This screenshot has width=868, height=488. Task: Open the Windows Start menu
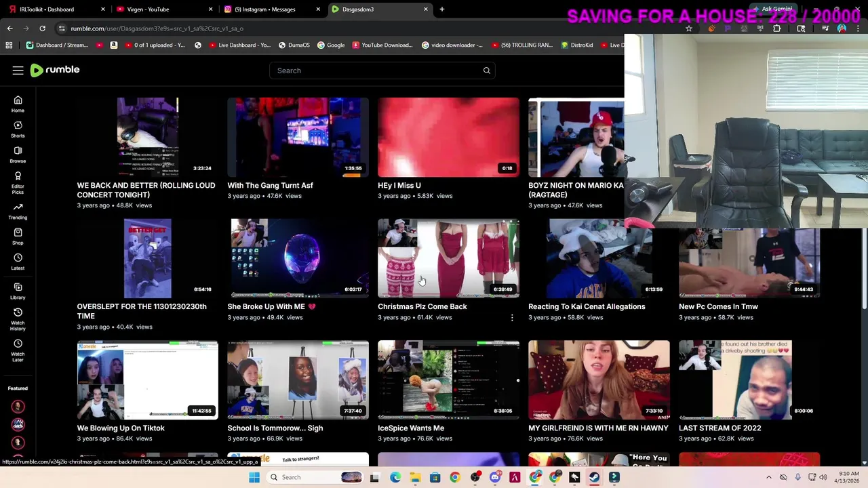254,477
